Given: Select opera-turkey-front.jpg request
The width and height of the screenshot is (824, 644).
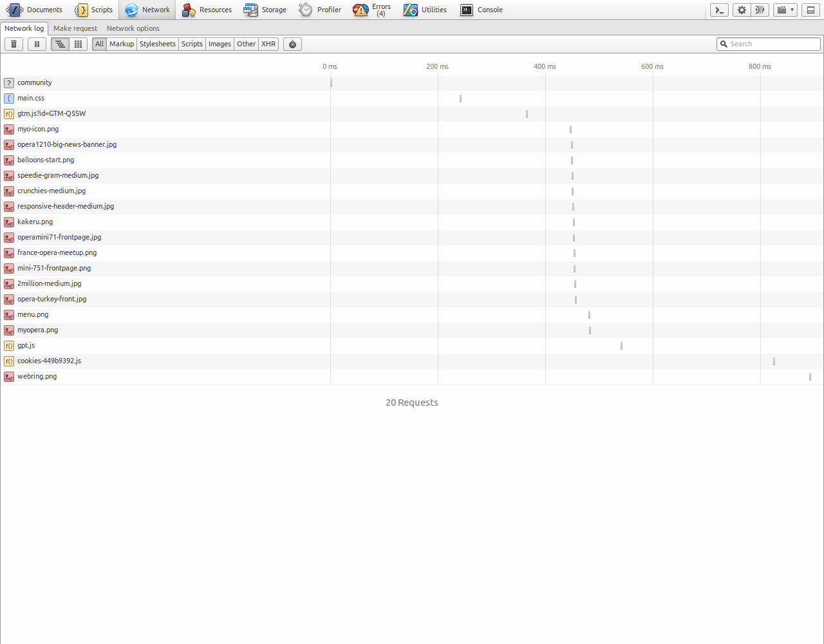Looking at the screenshot, I should (x=412, y=299).
